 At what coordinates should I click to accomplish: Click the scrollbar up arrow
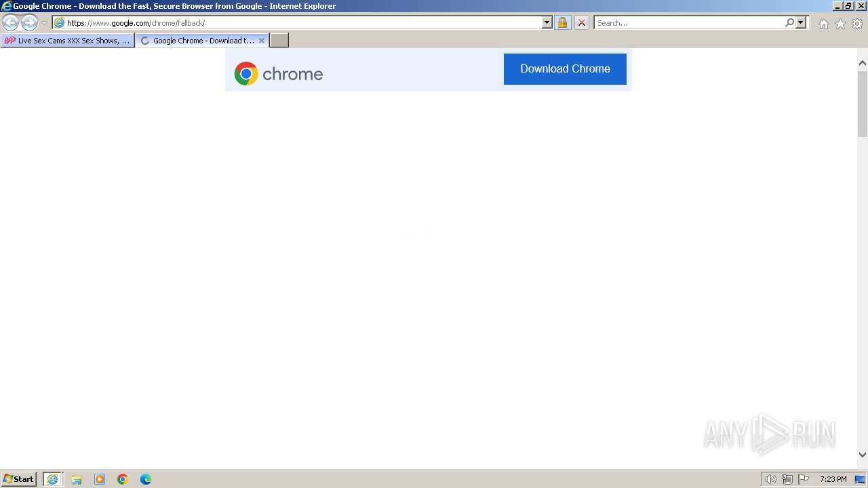863,63
